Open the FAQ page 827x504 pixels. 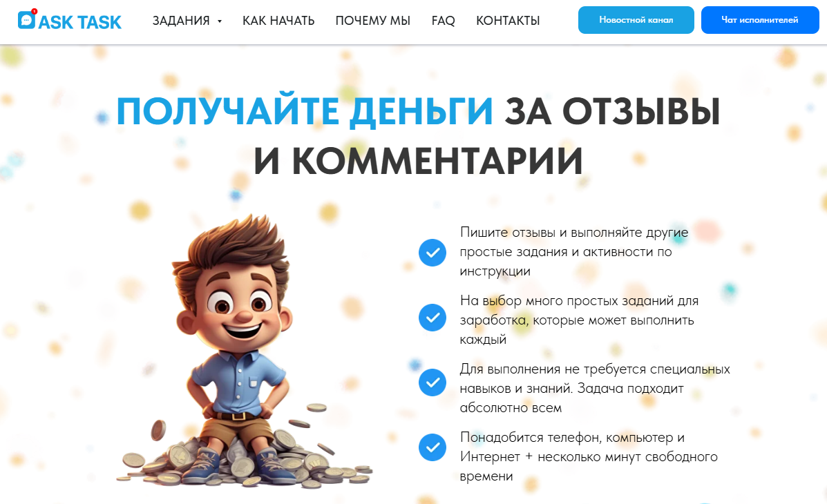(x=443, y=21)
